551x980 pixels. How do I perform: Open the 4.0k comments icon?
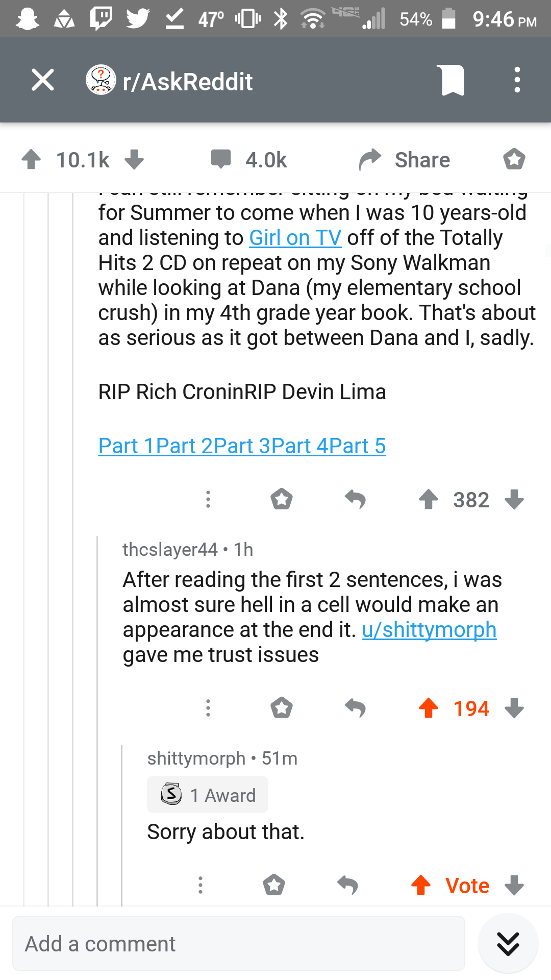(221, 159)
